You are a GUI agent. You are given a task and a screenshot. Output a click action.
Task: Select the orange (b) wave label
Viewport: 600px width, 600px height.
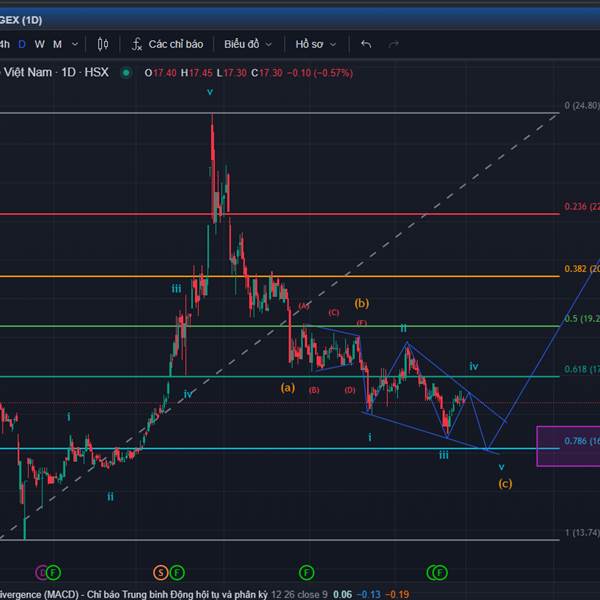[362, 303]
